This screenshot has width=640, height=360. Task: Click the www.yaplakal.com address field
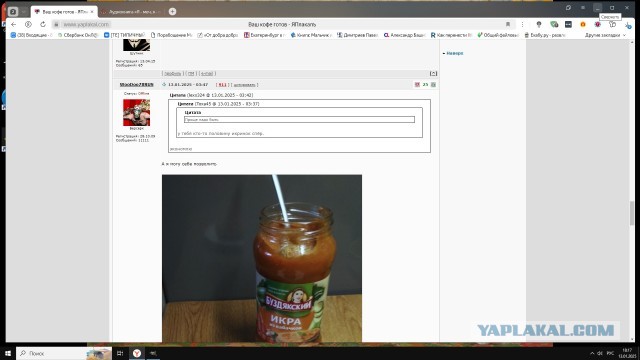coord(86,24)
